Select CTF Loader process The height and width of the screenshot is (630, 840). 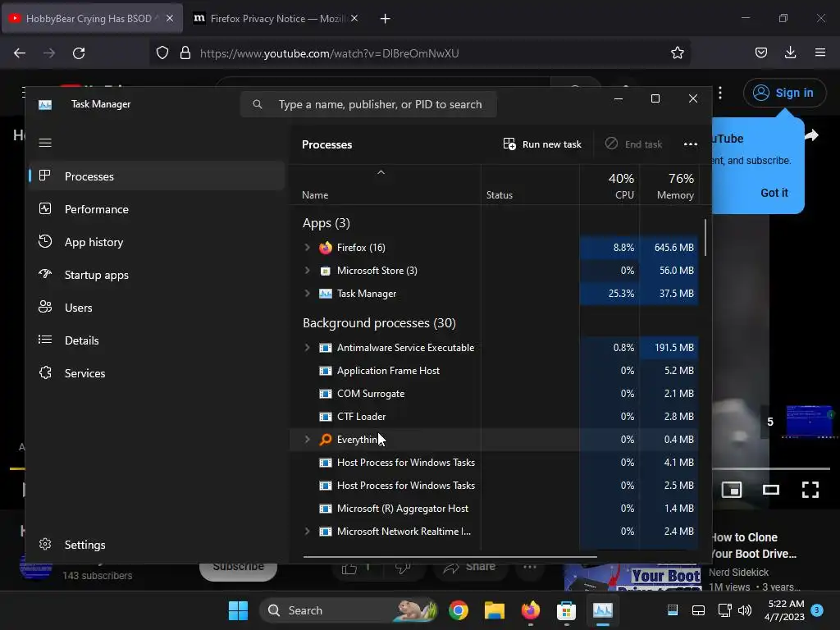click(494, 416)
